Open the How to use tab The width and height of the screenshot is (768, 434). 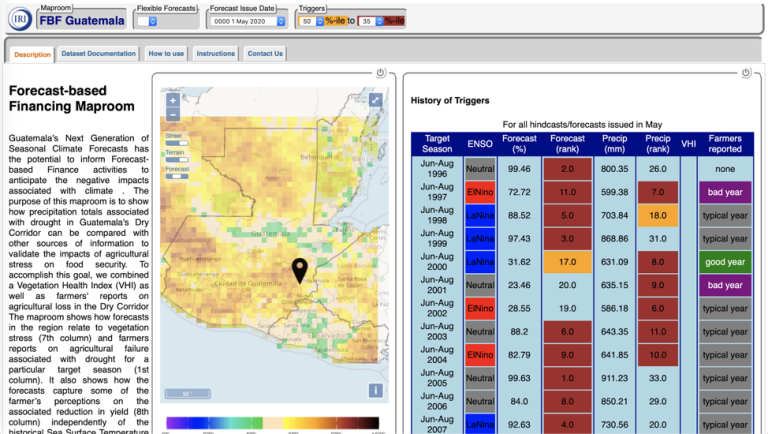tap(166, 53)
